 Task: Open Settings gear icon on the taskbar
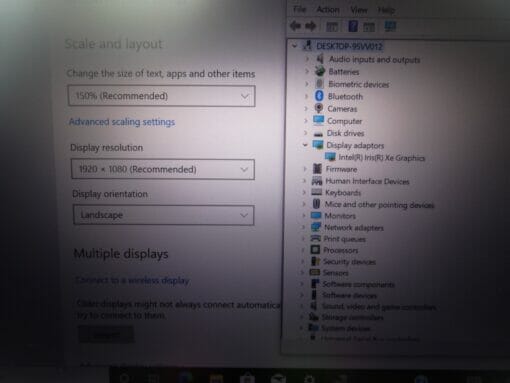pyautogui.click(x=310, y=379)
